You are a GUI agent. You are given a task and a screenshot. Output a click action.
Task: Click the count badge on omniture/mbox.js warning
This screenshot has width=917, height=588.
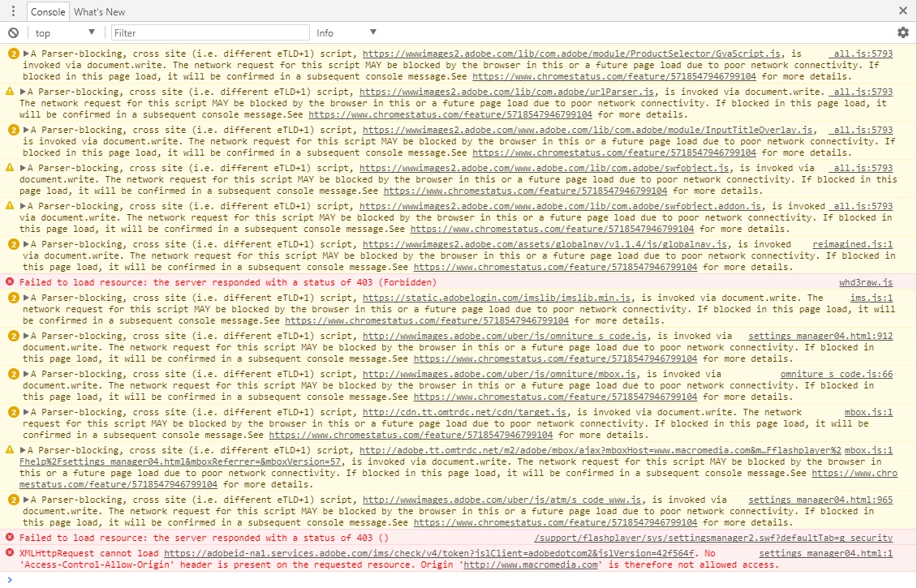click(x=14, y=374)
